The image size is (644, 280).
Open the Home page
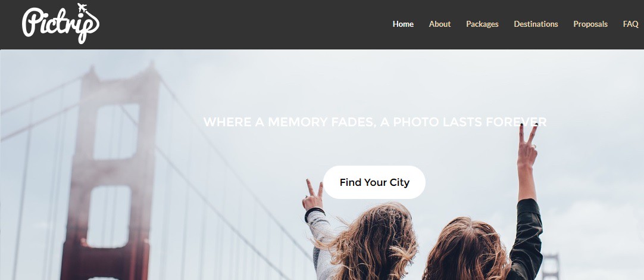tap(403, 24)
